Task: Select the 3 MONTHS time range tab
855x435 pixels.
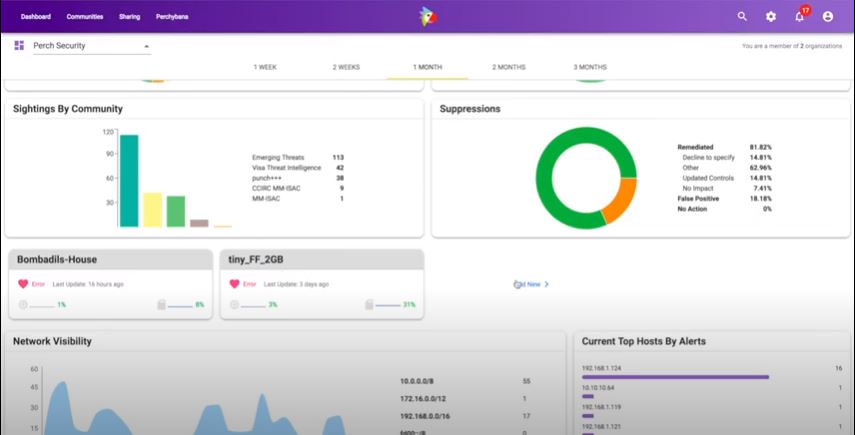Action: [x=590, y=67]
